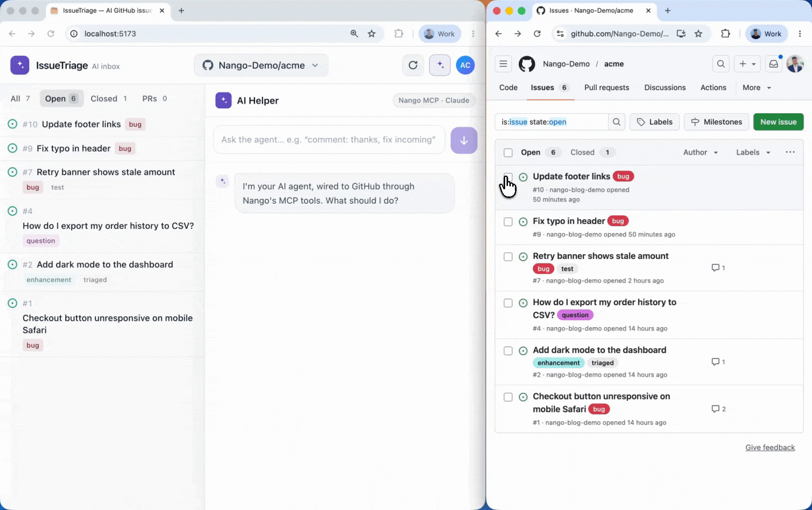Viewport: 812px width, 510px height.
Task: Open extensions puzzle icon in localhost window
Action: tap(399, 34)
